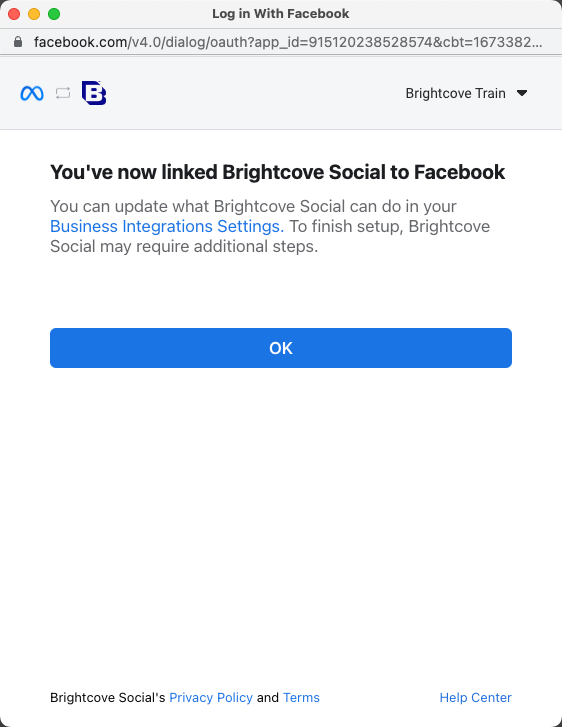Viewport: 562px width, 727px height.
Task: Open Business Integrations Settings link
Action: tap(167, 226)
